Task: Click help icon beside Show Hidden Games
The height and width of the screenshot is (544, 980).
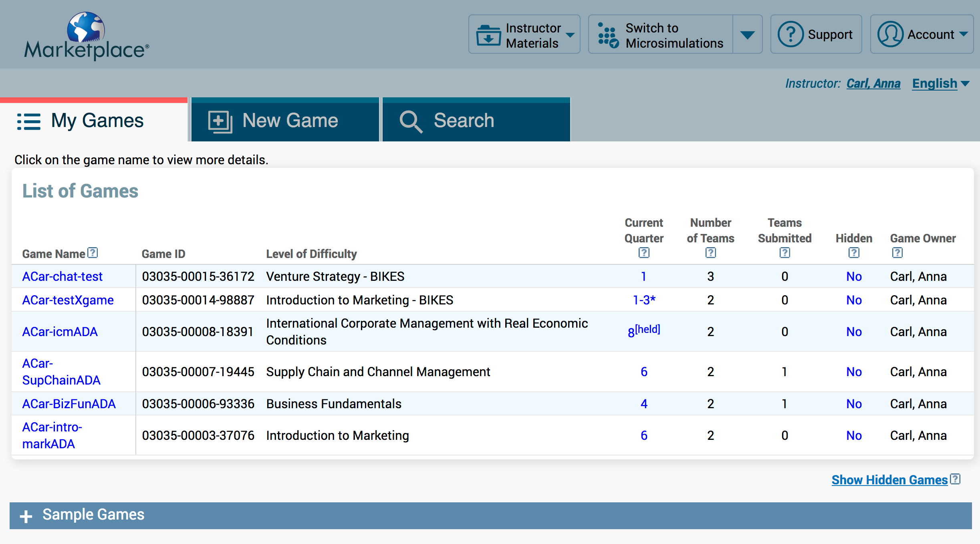Action: (956, 479)
